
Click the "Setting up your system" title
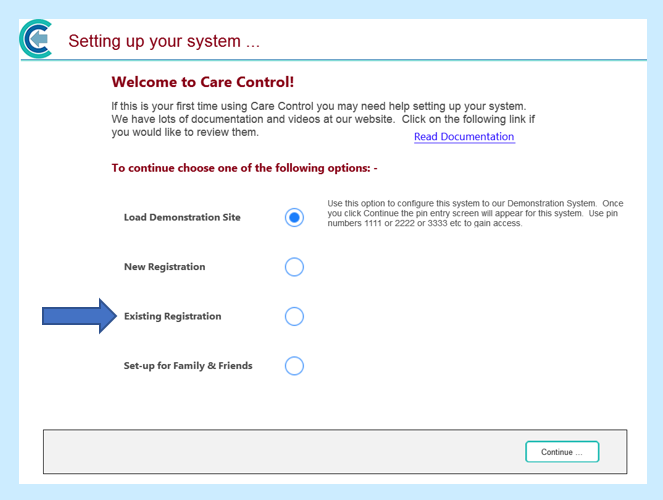tap(164, 42)
